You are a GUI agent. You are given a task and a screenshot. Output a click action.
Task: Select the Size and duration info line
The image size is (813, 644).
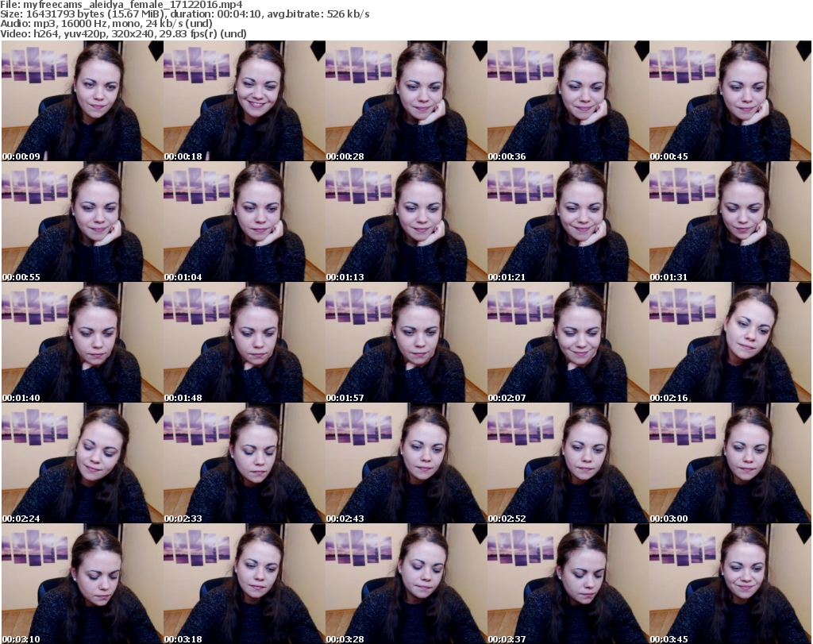tap(185, 14)
